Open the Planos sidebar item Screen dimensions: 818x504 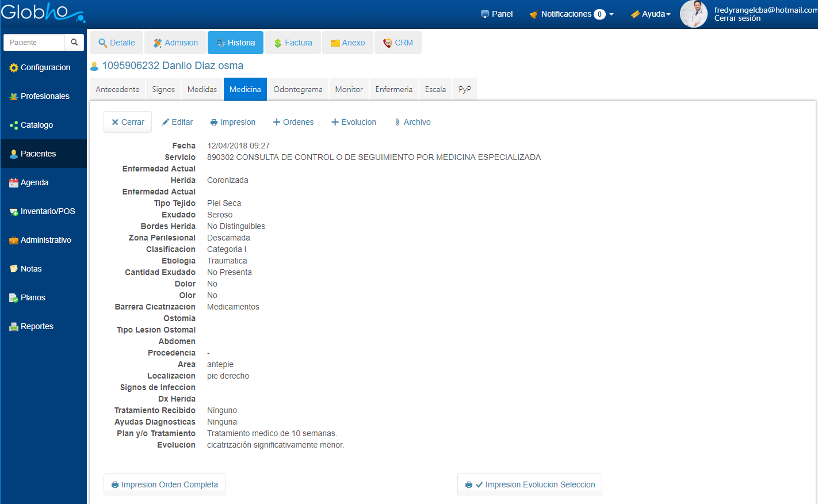33,297
